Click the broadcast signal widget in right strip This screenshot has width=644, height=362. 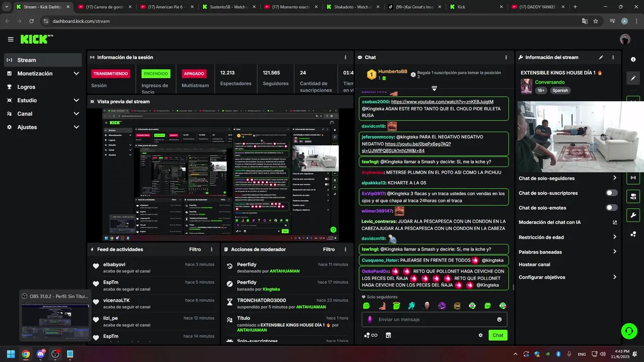click(x=633, y=177)
